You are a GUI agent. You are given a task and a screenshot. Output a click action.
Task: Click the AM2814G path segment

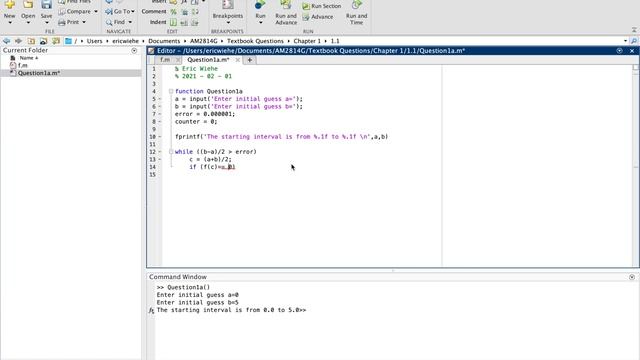click(x=204, y=41)
